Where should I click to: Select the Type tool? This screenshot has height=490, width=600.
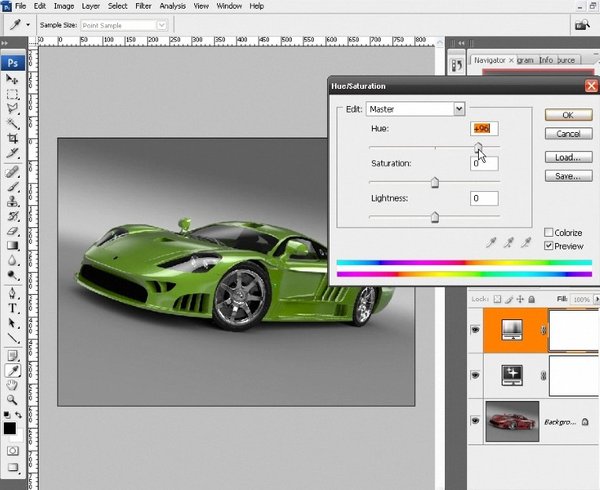coord(13,308)
